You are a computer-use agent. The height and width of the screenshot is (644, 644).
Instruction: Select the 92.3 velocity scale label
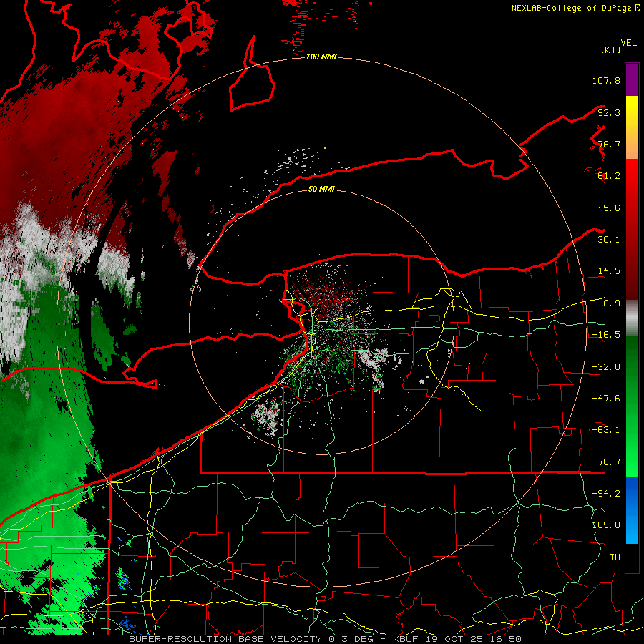tap(609, 112)
